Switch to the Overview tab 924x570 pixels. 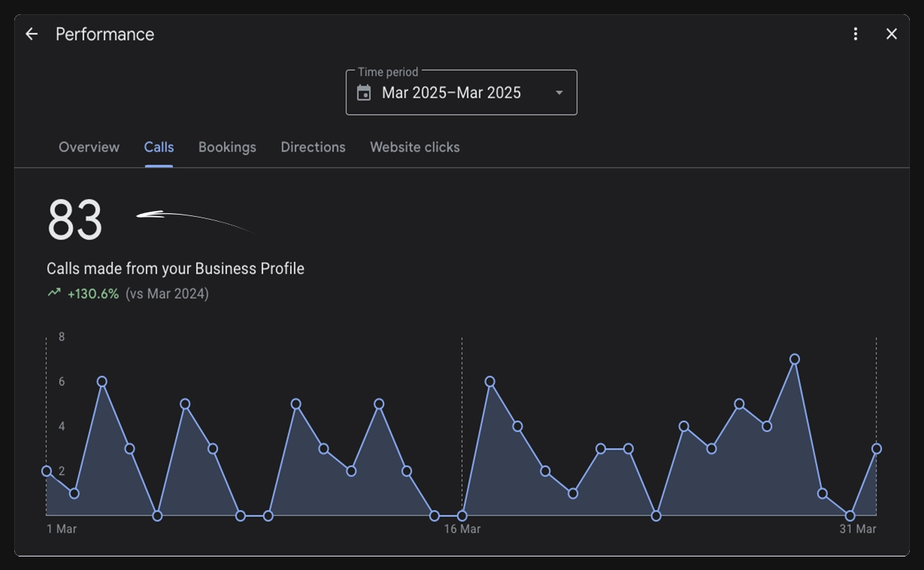coord(89,147)
